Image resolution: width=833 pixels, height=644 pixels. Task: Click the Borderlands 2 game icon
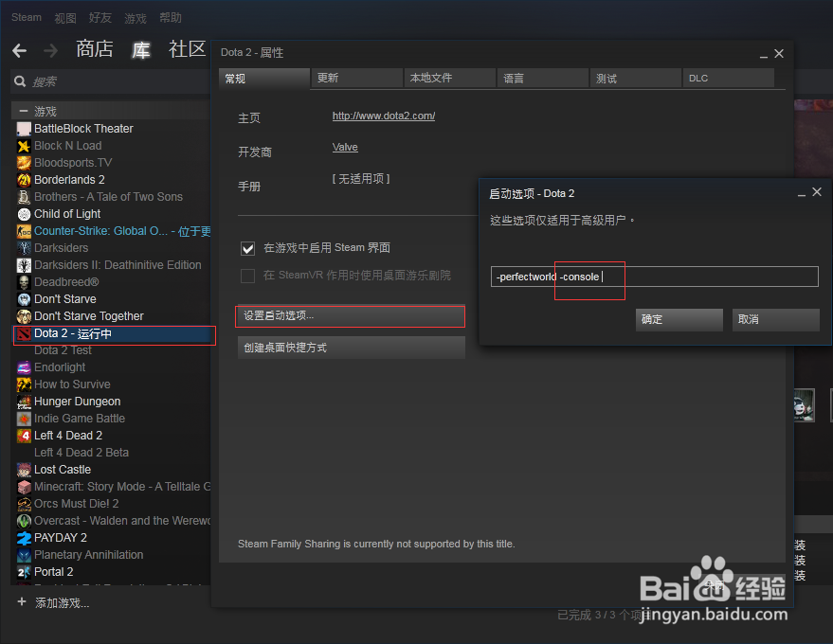point(24,180)
